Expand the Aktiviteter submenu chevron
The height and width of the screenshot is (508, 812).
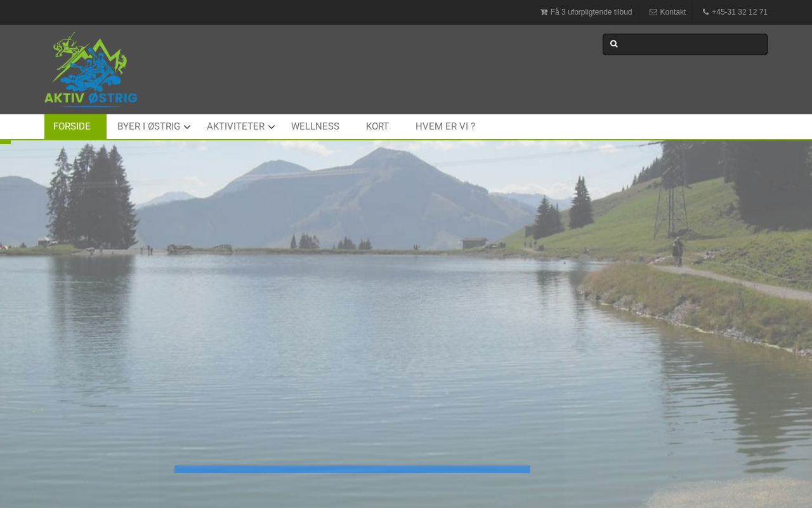pos(272,127)
